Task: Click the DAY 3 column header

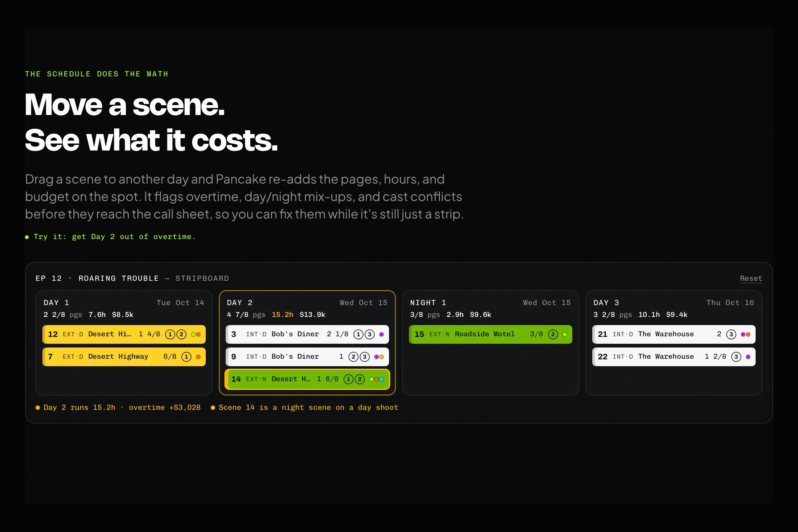Action: [606, 303]
